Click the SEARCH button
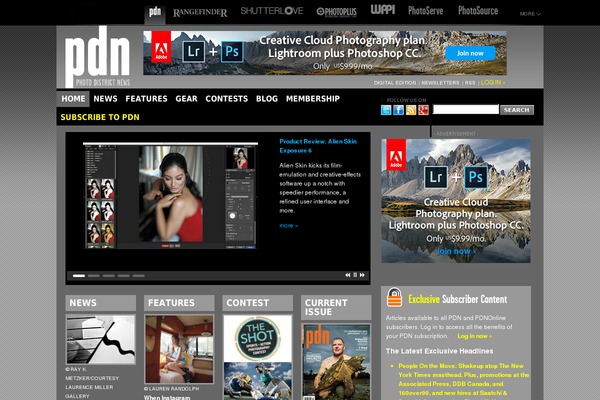600x400 pixels. (x=517, y=110)
